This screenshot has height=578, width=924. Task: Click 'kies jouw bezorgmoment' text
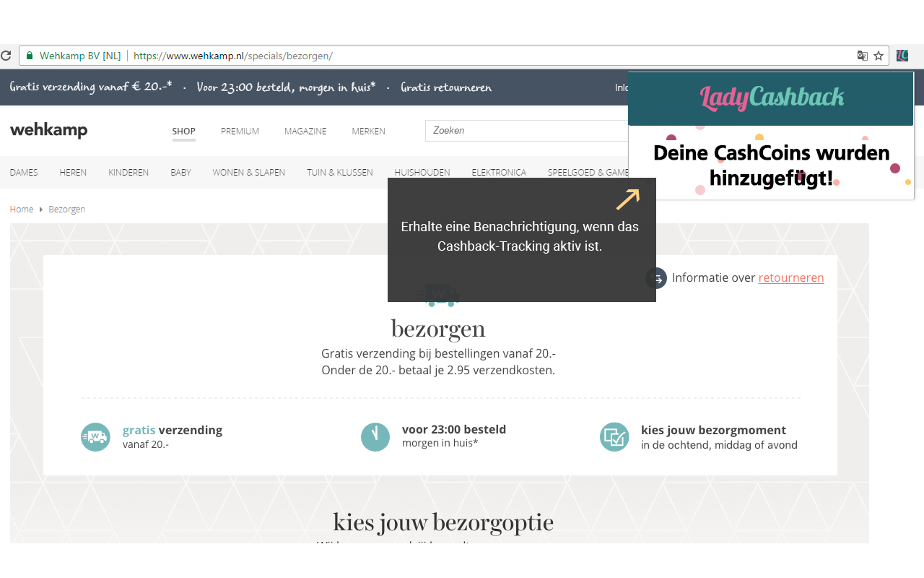click(713, 430)
